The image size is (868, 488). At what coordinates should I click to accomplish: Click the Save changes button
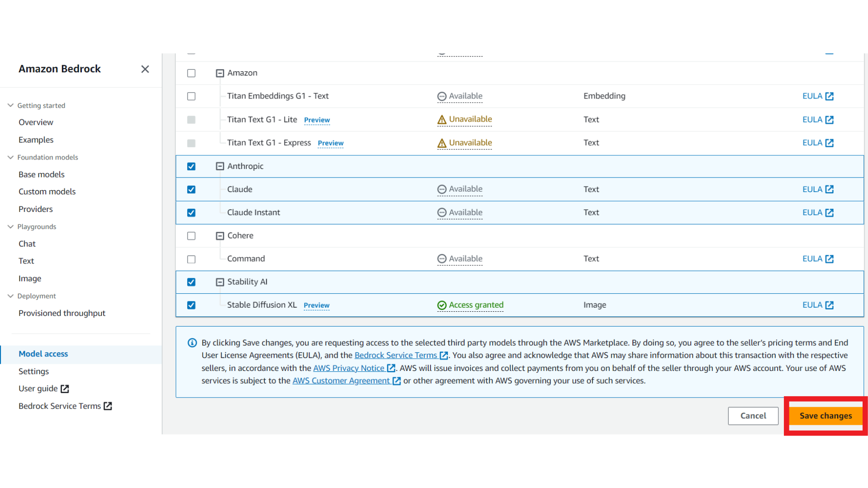[826, 416]
